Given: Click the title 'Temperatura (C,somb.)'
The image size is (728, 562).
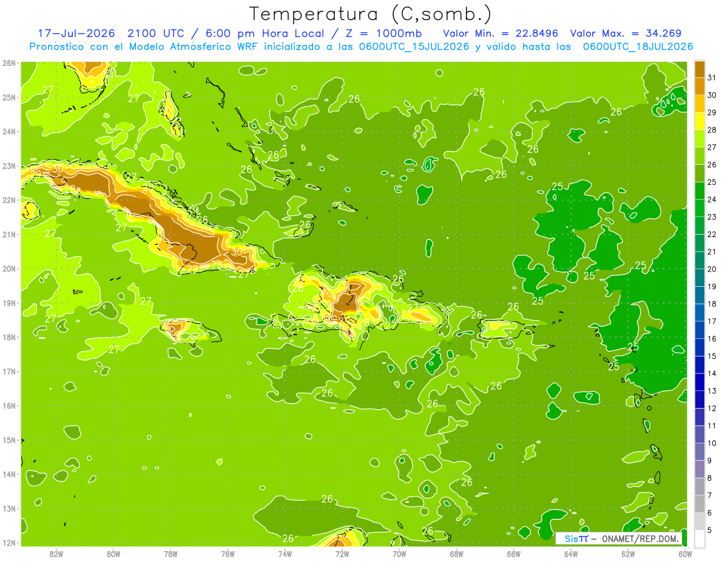Looking at the screenshot, I should point(371,14).
